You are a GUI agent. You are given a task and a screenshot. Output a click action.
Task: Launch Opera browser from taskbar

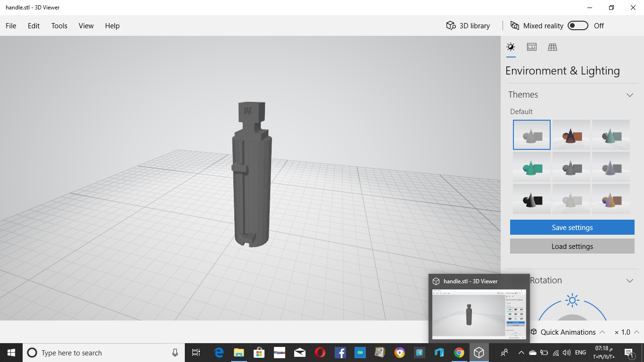pos(320,353)
